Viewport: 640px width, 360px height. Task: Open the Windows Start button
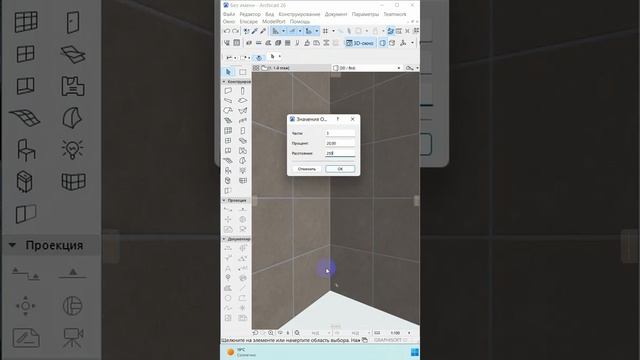click(x=415, y=352)
